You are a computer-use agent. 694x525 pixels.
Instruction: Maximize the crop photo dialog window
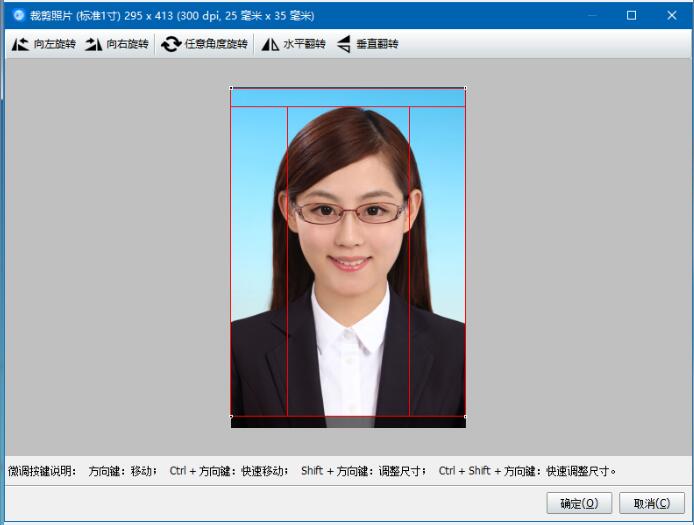click(x=631, y=15)
